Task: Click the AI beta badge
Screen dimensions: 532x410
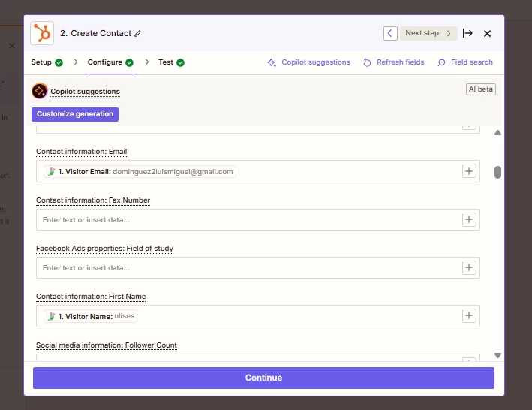Action: click(x=481, y=89)
